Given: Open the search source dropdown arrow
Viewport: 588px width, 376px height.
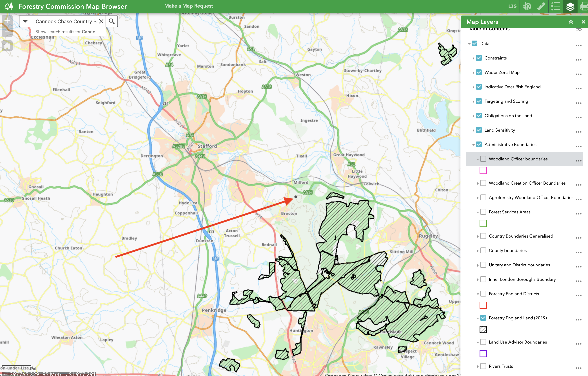Looking at the screenshot, I should [x=25, y=21].
